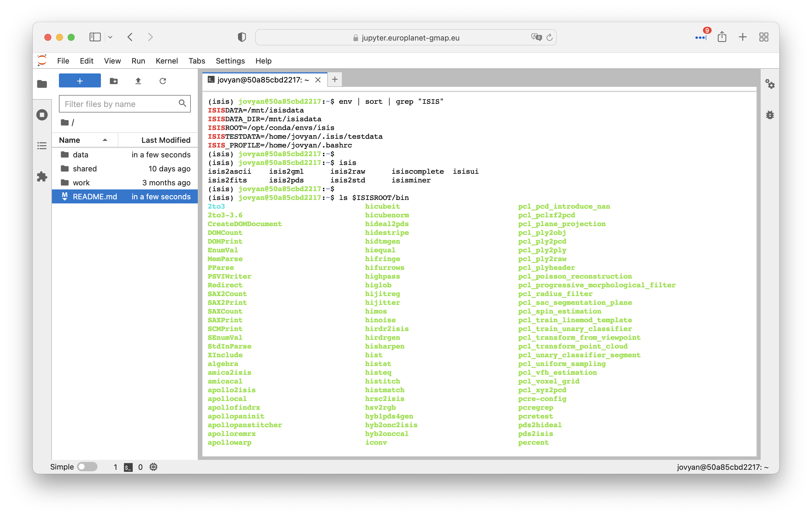The height and width of the screenshot is (517, 812).
Task: Toggle the Safari sidebar button
Action: click(x=95, y=37)
